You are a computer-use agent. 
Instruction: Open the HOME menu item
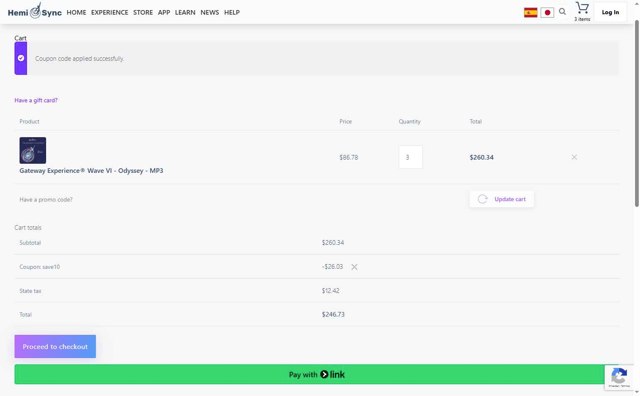pos(76,13)
